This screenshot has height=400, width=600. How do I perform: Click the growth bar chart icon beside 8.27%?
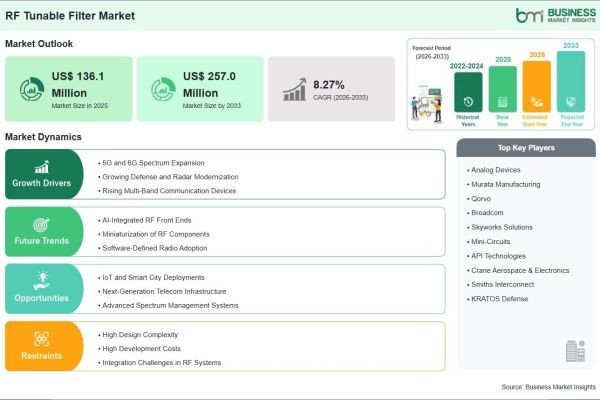[x=295, y=90]
